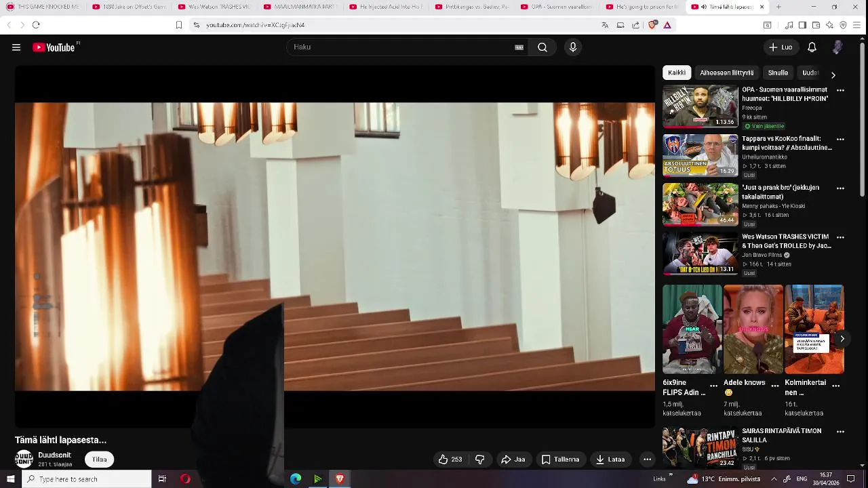
Task: Subscribe with the Tilaa button
Action: 100,460
